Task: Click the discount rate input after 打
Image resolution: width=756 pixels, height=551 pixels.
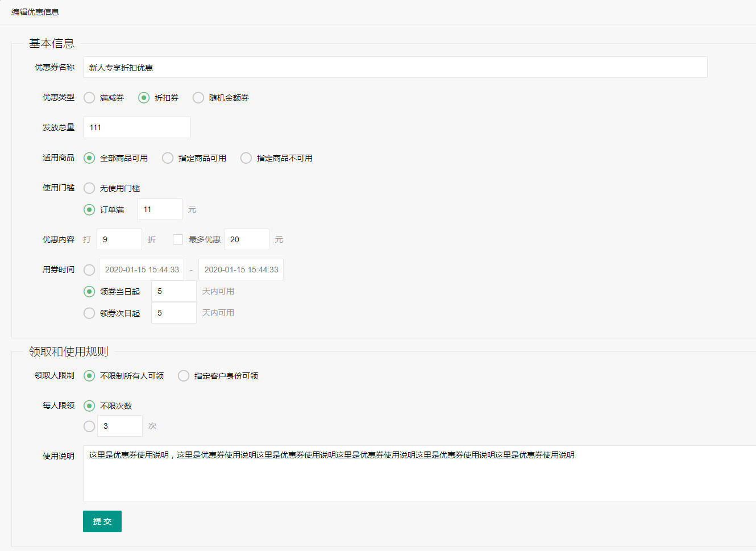Action: click(x=119, y=239)
